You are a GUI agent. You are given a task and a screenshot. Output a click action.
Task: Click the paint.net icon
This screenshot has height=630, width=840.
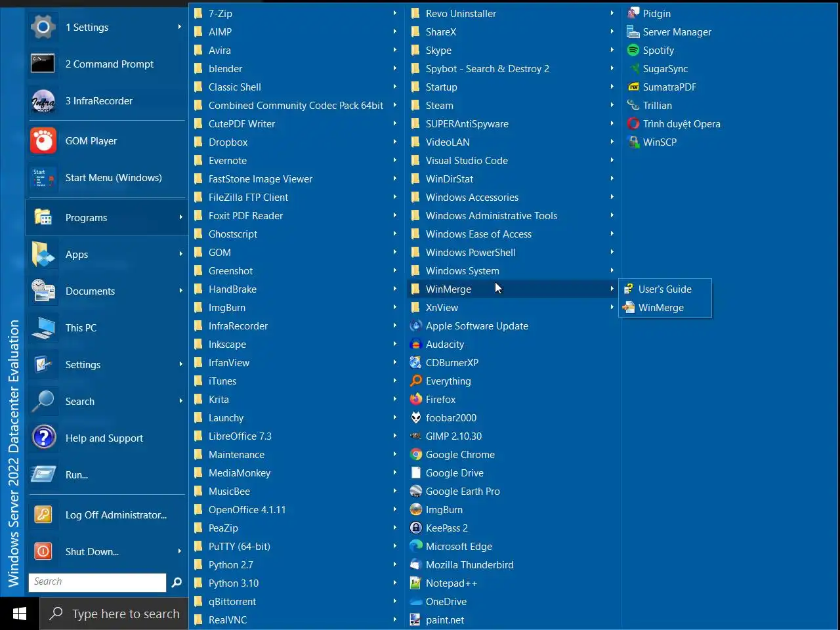click(x=415, y=619)
